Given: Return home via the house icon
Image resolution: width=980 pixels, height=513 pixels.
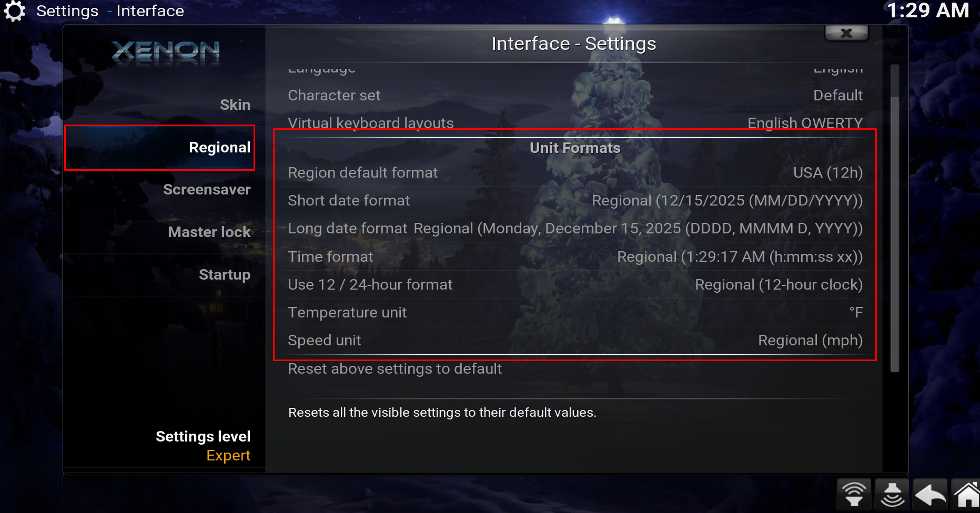Looking at the screenshot, I should coord(967,494).
